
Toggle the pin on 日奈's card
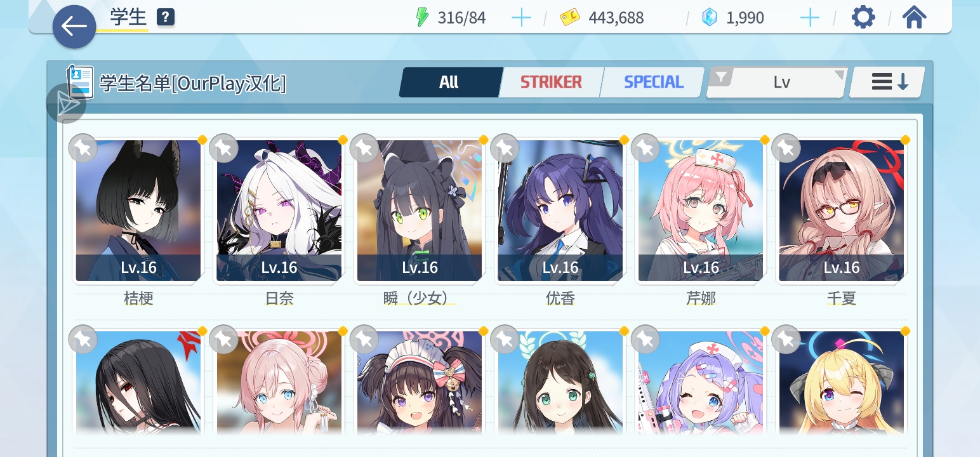point(223,149)
